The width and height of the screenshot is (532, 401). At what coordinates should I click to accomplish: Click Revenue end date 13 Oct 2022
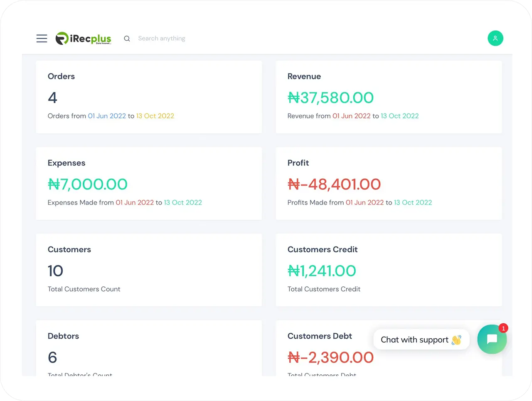tap(400, 116)
